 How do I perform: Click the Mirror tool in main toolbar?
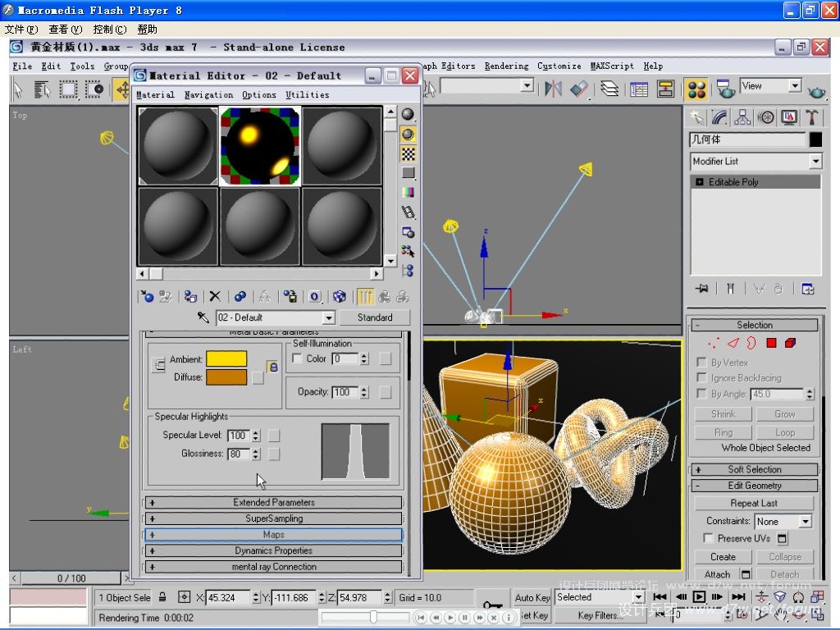(553, 89)
